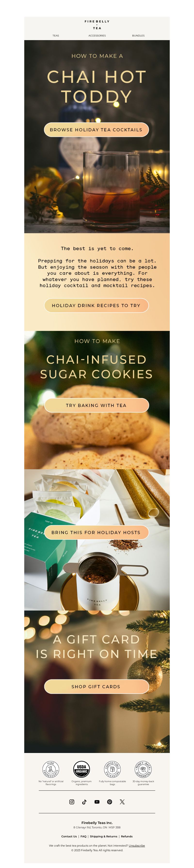
Task: Open the Accessories menu item
Action: click(x=97, y=35)
